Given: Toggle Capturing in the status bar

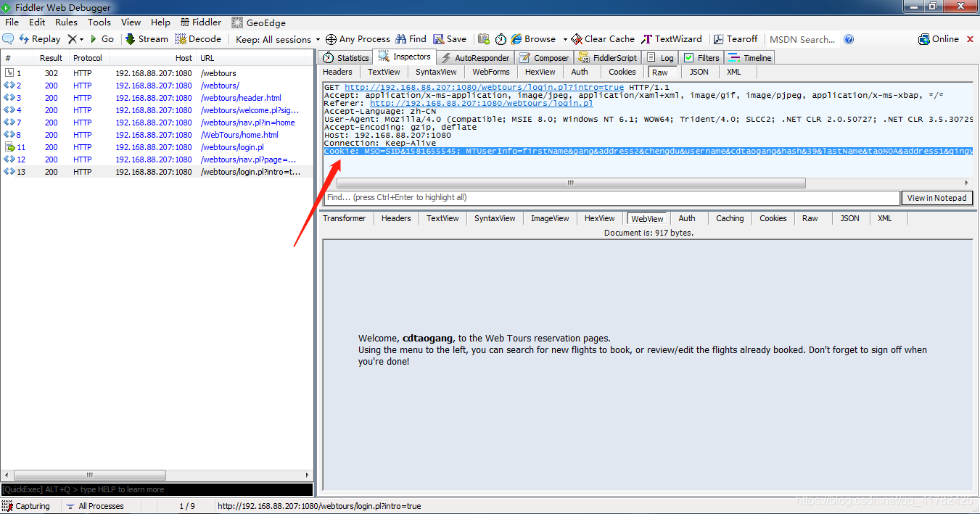Looking at the screenshot, I should pos(26,506).
